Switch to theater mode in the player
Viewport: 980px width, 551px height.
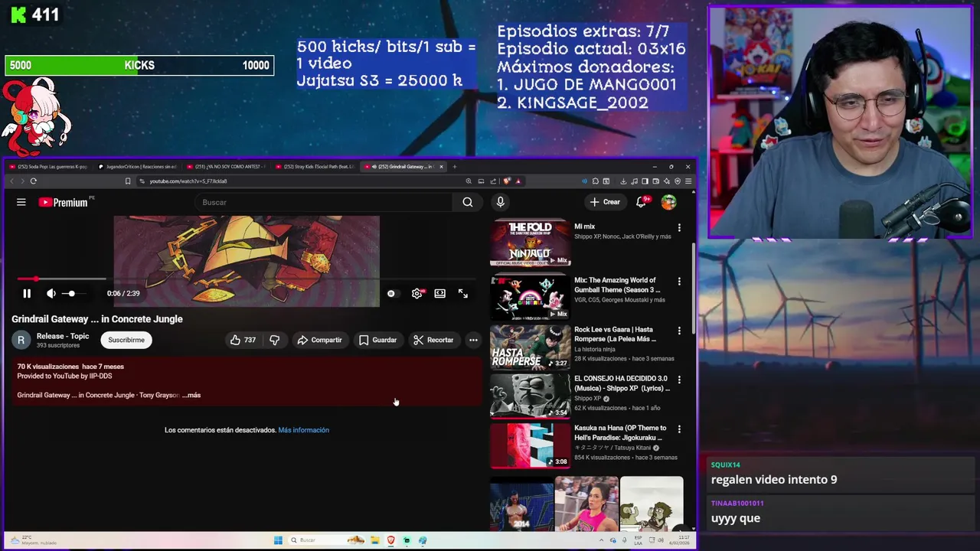[x=439, y=293]
